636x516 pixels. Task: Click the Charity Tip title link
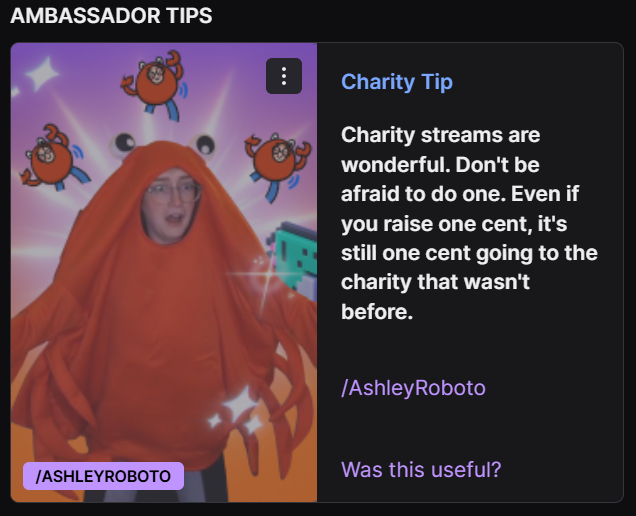click(x=397, y=82)
